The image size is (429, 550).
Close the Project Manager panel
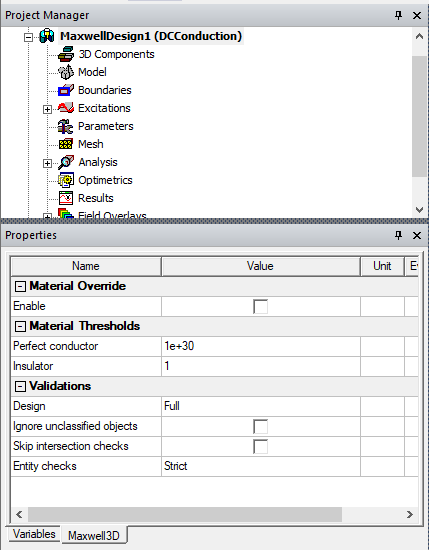tap(417, 15)
